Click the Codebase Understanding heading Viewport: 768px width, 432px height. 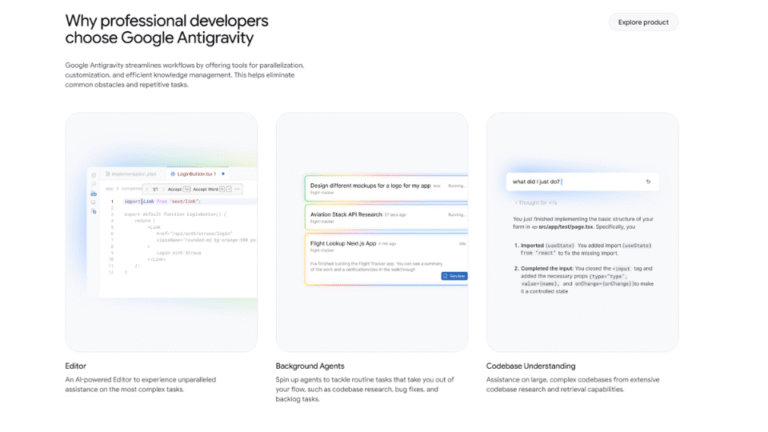[530, 366]
